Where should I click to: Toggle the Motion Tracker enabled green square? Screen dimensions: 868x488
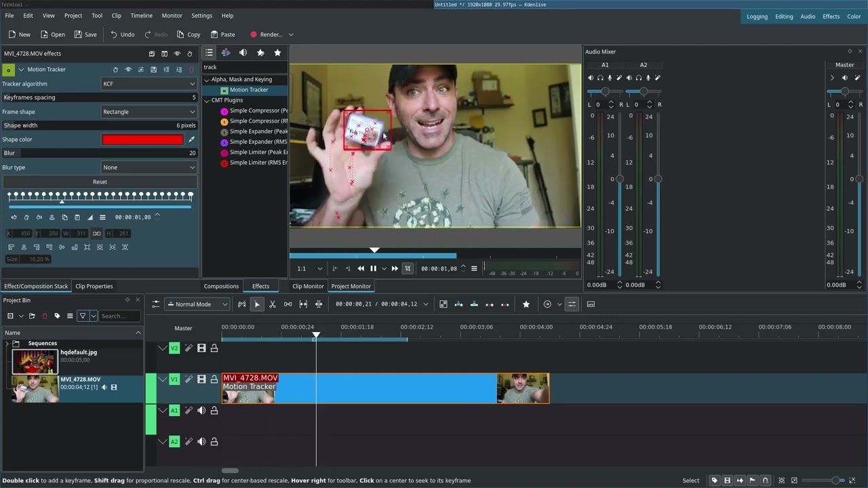(x=8, y=70)
